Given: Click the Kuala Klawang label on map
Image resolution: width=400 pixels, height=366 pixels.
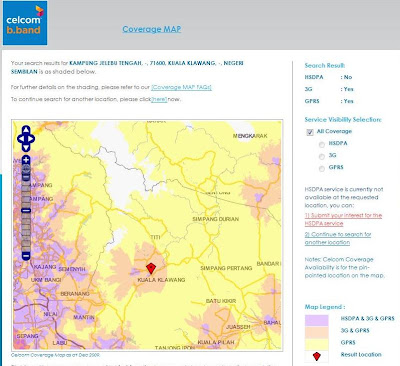Looking at the screenshot, I should point(161,280).
